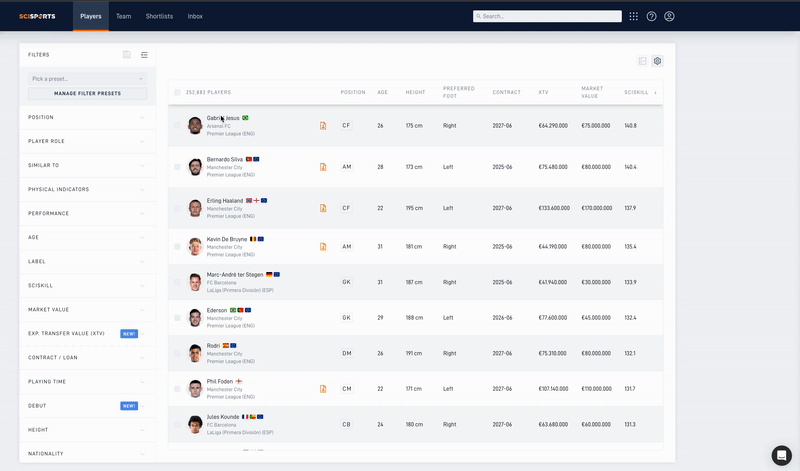Click Erling Haaland player photo
The image size is (800, 471).
(195, 208)
